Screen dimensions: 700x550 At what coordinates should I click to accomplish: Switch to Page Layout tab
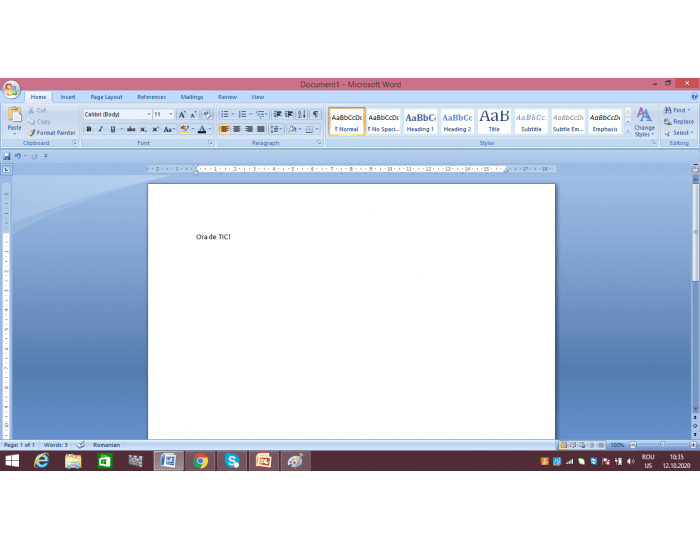pos(106,97)
